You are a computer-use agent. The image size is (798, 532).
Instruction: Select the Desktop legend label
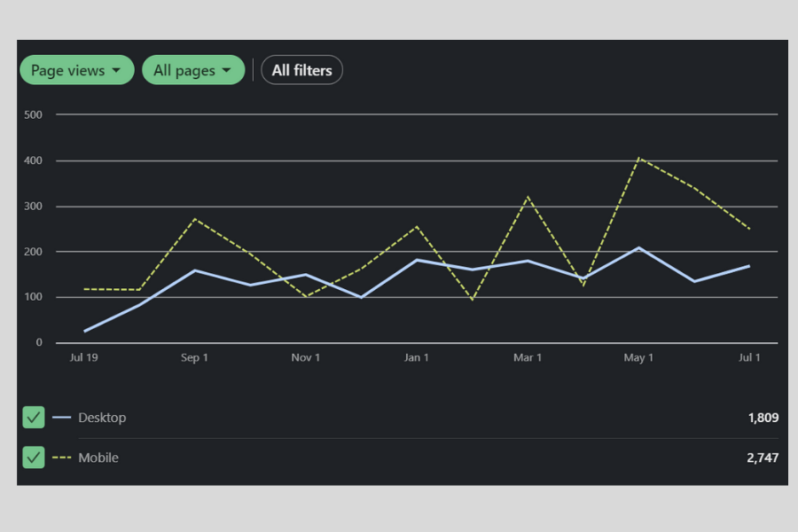tap(102, 418)
